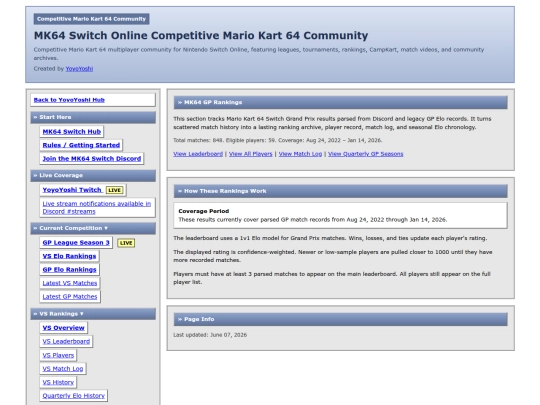This screenshot has height=405, width=540.
Task: Join the MK64 Switch Discord
Action: point(92,158)
